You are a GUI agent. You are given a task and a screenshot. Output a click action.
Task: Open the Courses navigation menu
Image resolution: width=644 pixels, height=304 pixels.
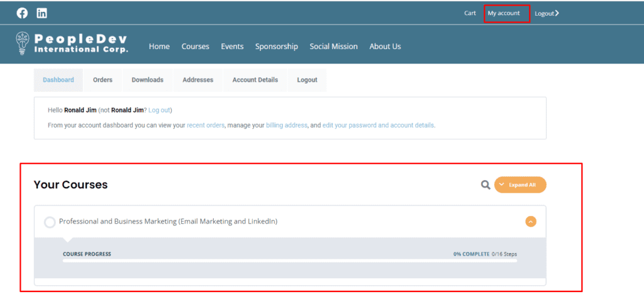pos(196,47)
